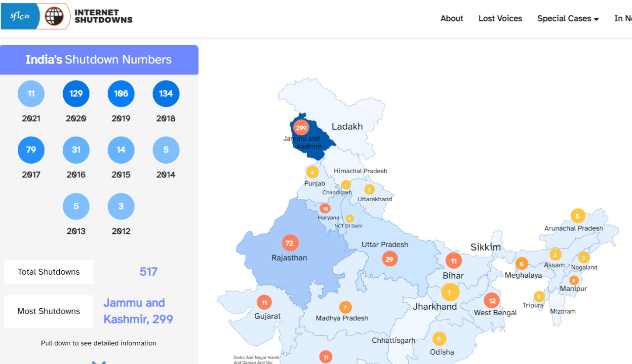This screenshot has height=364, width=632.
Task: Select the 2020 circle showing 129 shutdowns
Action: pos(76,94)
